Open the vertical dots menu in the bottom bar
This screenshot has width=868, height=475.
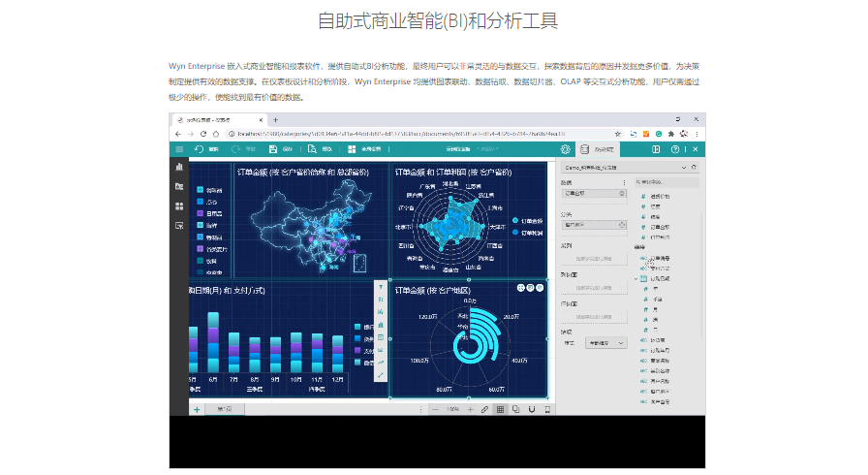tap(420, 410)
